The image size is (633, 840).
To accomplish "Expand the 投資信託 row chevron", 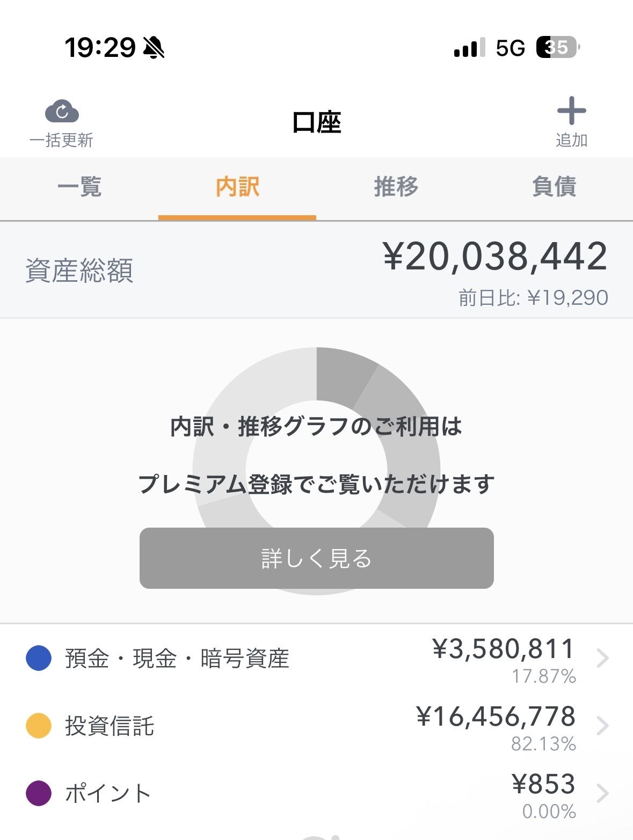I will (x=603, y=726).
